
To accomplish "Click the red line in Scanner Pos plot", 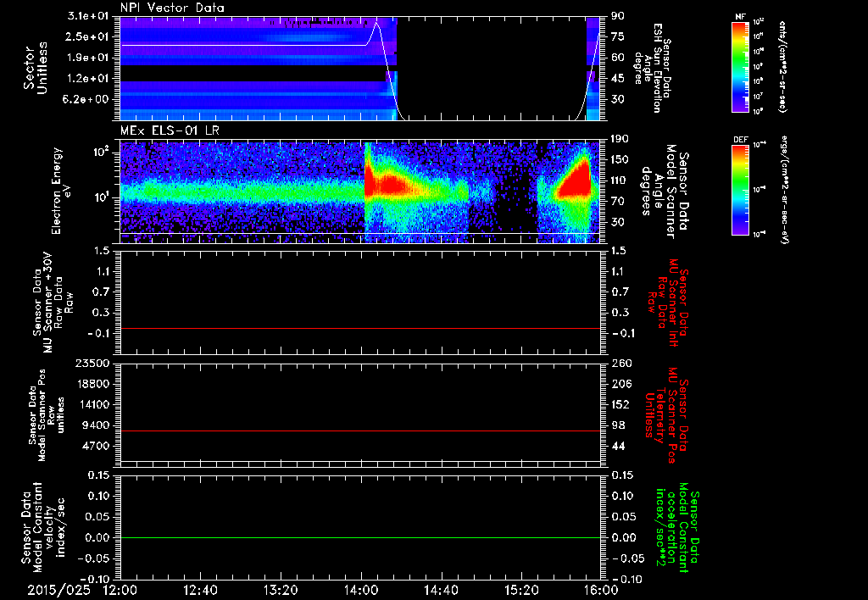I will click(x=360, y=431).
